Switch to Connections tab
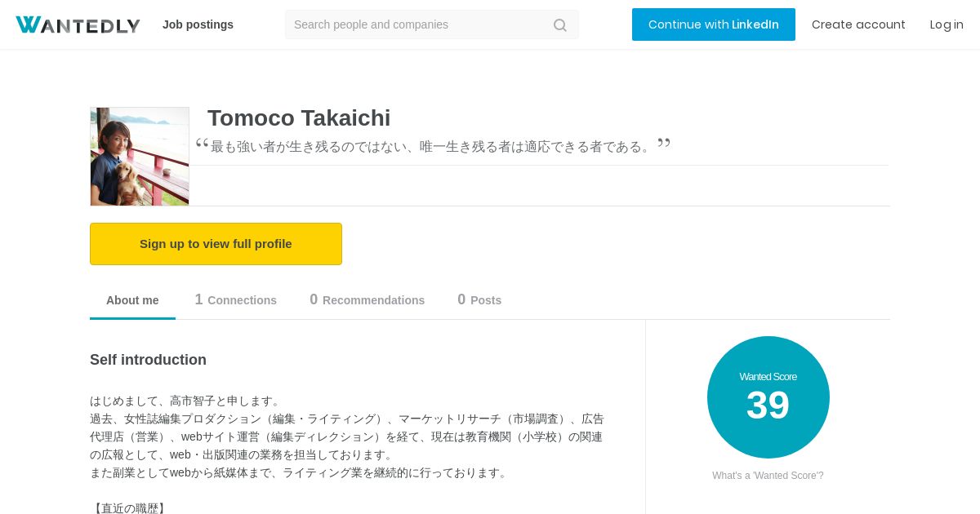This screenshot has width=980, height=514. coord(235,300)
